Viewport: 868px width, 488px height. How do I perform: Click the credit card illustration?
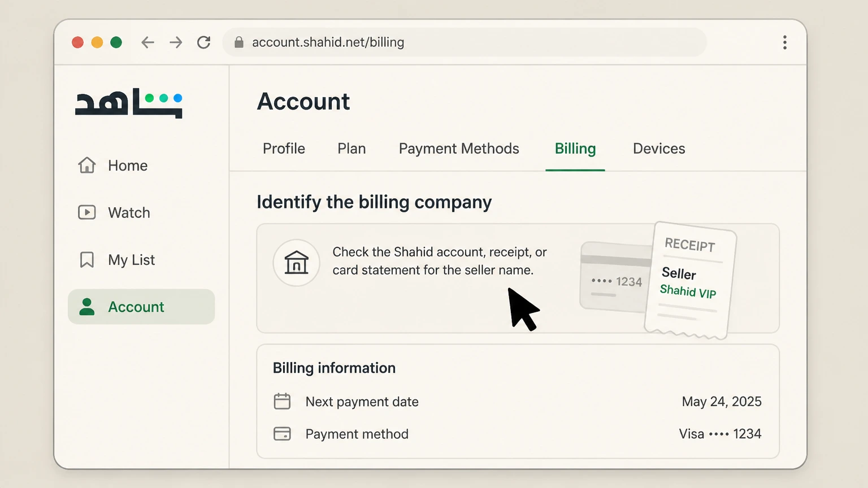615,277
